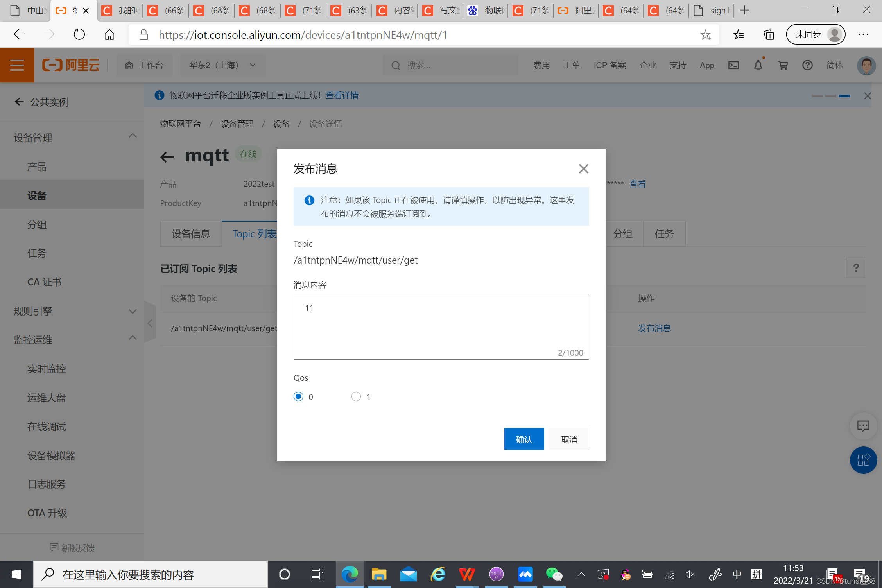Open the 任务 tab
The width and height of the screenshot is (882, 588).
[x=664, y=234]
